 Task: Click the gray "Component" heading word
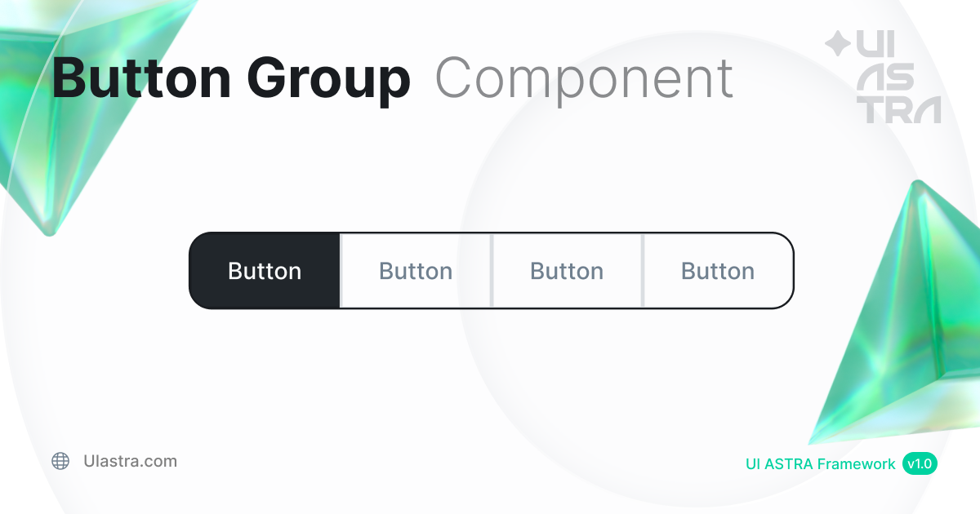click(x=584, y=79)
